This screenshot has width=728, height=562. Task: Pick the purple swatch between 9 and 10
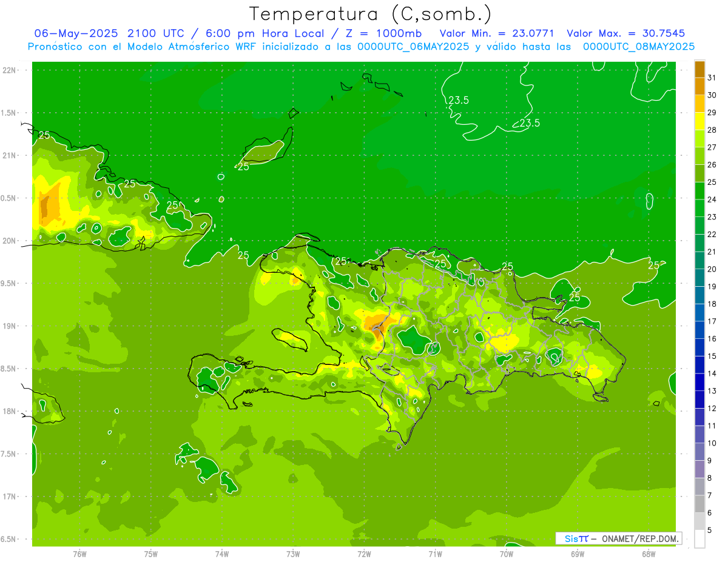[x=699, y=452]
